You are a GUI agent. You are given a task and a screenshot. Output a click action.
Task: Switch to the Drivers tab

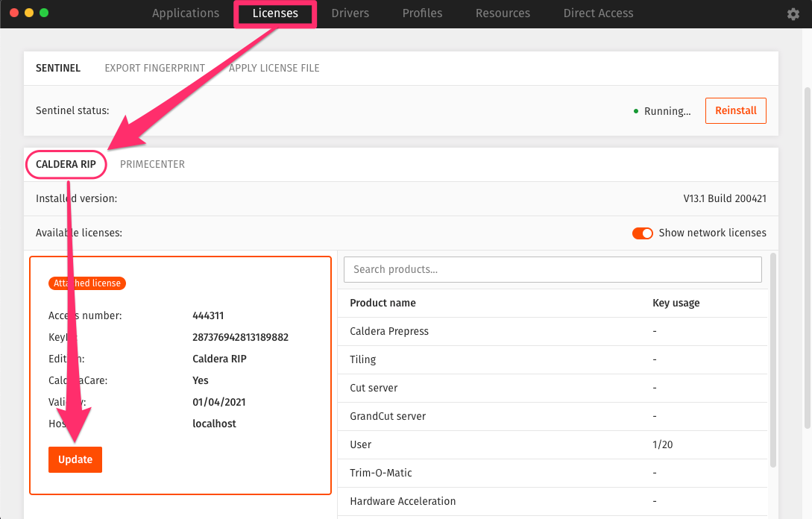(350, 13)
